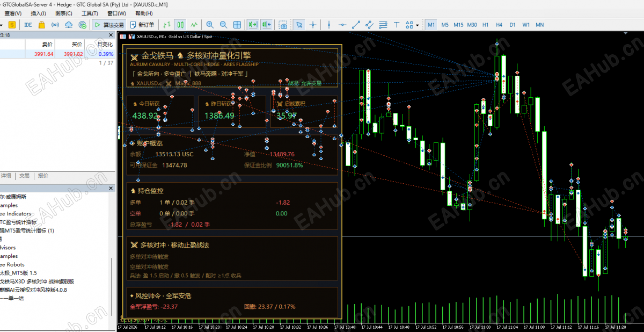Zoom in the chart with magnifier plus
The width and height of the screenshot is (644, 332).
[210, 25]
